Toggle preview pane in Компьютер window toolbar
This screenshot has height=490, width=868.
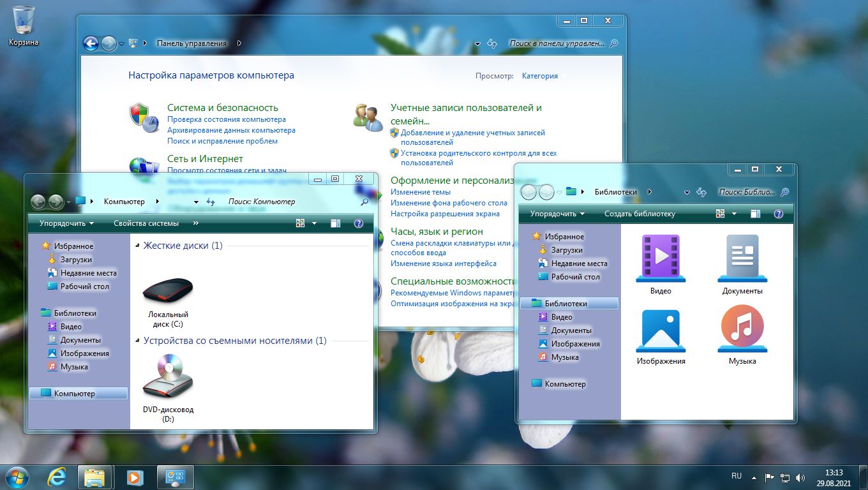[336, 223]
